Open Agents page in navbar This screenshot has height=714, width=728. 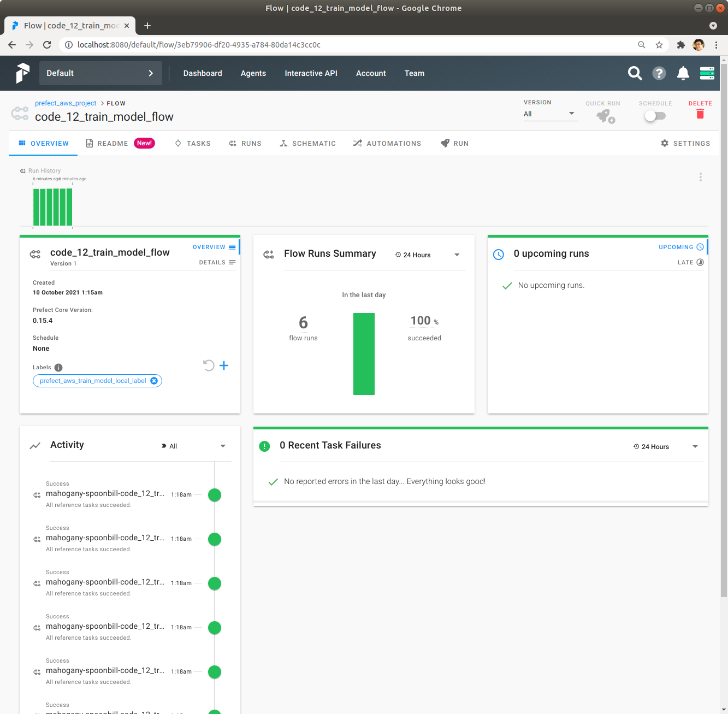click(253, 73)
